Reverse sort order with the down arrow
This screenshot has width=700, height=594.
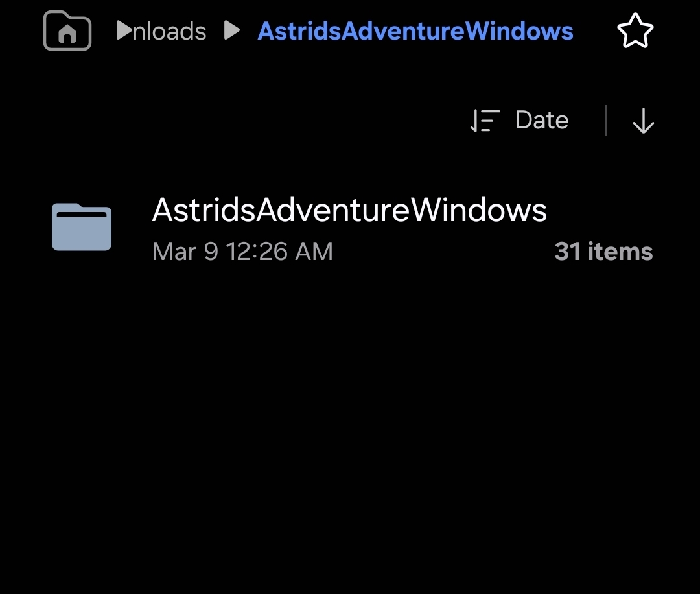643,121
